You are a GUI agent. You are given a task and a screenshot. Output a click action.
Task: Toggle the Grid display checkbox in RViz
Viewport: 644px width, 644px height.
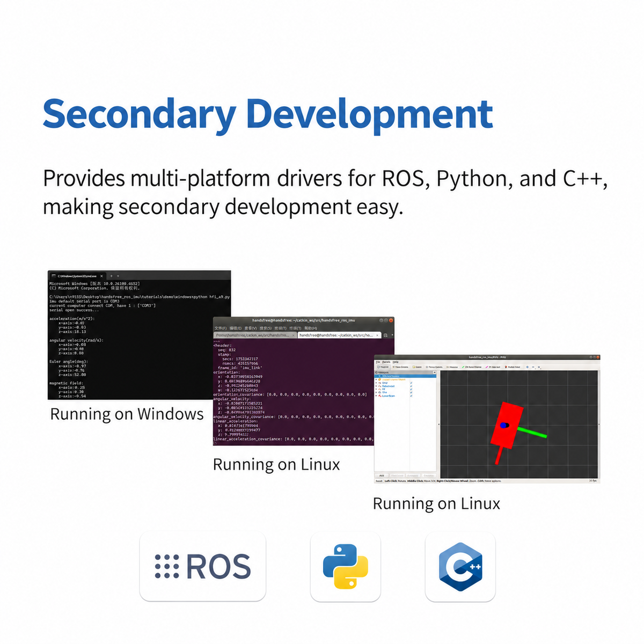coord(411,383)
